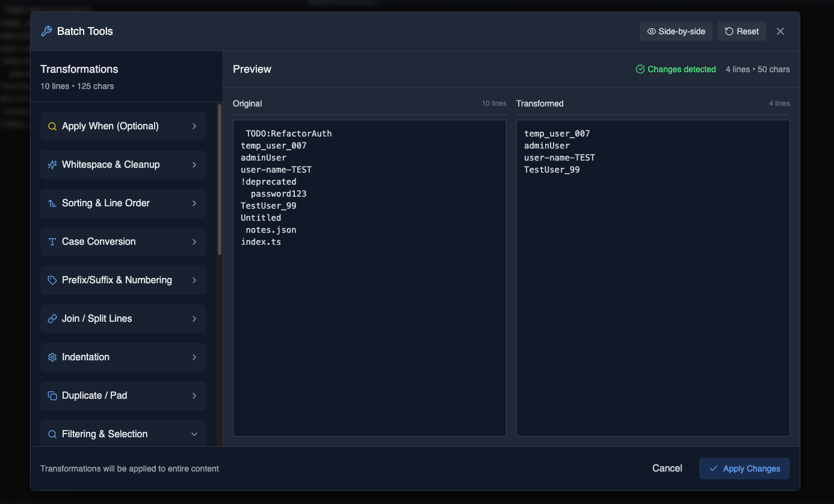Viewport: 834px width, 504px height.
Task: Open the Whitespace & Cleanup section label
Action: 111,165
